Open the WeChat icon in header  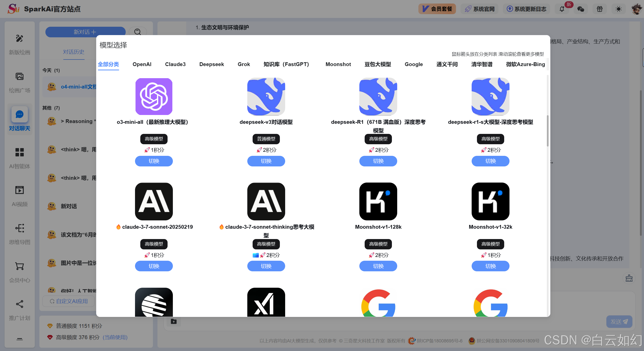point(581,9)
